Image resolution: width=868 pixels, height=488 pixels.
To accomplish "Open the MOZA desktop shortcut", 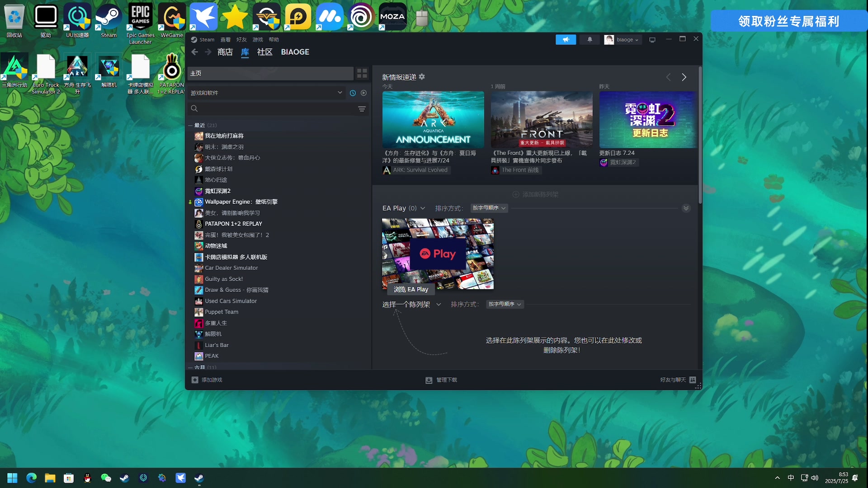I will 392,17.
